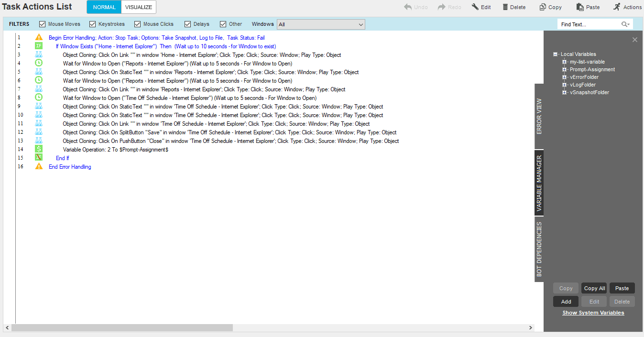Select the warning icon on line 1
This screenshot has height=337, width=644.
[x=39, y=37]
